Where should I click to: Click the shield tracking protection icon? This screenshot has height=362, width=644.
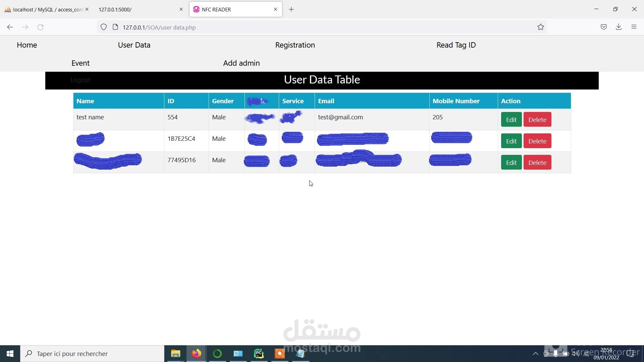pos(104,27)
